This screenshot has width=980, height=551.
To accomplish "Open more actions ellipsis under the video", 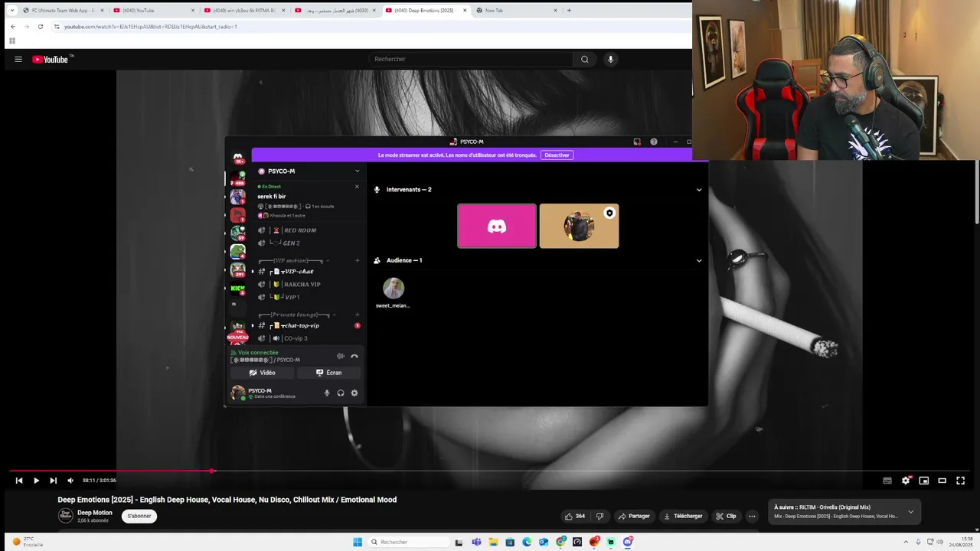I will coord(752,516).
